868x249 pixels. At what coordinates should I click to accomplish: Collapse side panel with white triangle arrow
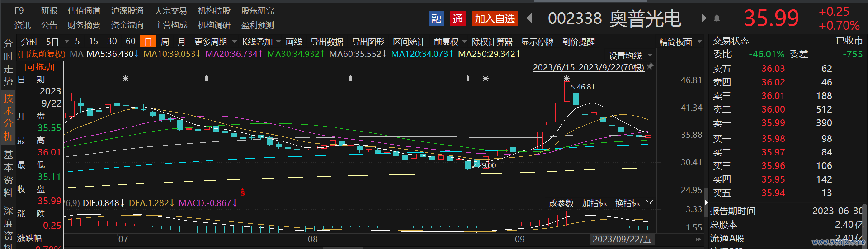click(706, 202)
